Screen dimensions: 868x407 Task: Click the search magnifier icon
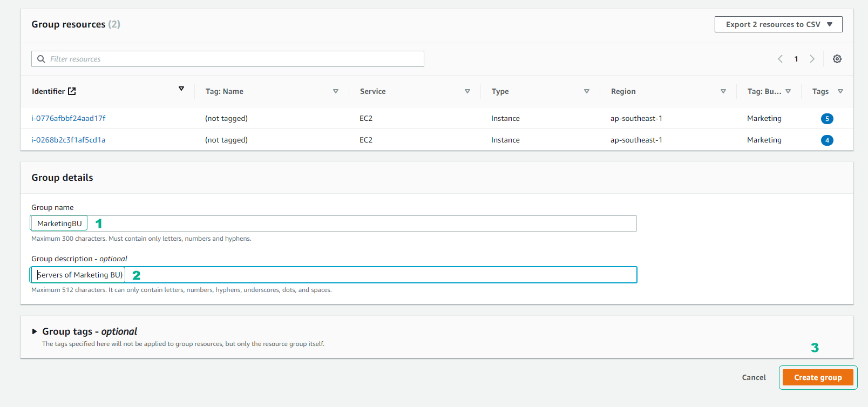(41, 59)
